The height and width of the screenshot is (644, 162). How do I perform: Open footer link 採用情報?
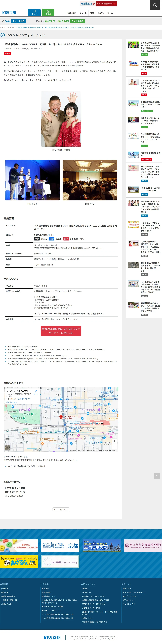5,593
